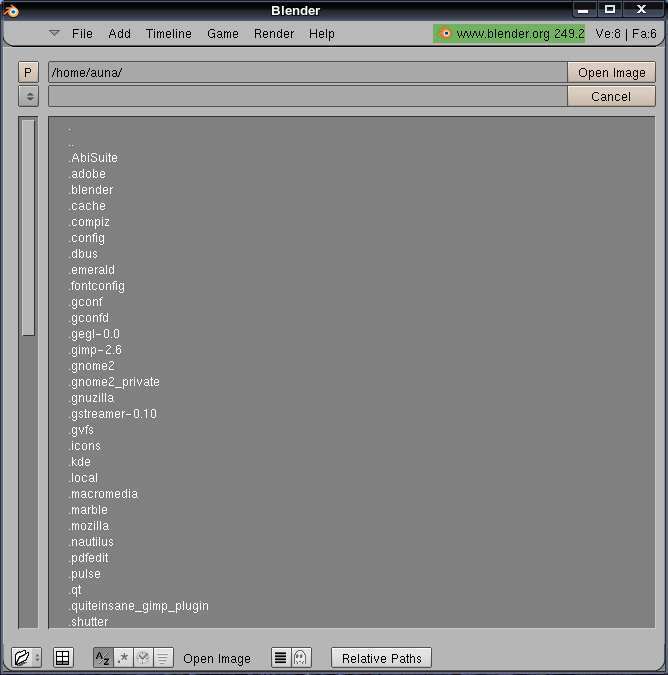Toggle full-window display grid icon
Image resolution: width=668 pixels, height=675 pixels.
click(x=63, y=657)
